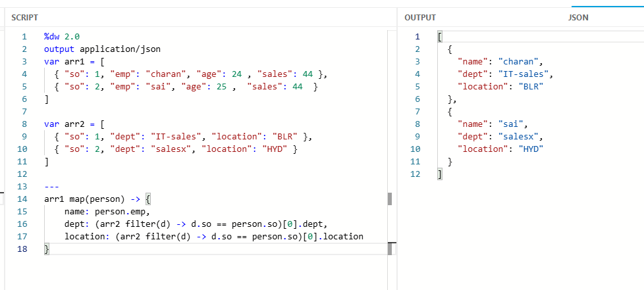
Task: Click the gray overview marker beside script line 14
Action: click(x=390, y=199)
